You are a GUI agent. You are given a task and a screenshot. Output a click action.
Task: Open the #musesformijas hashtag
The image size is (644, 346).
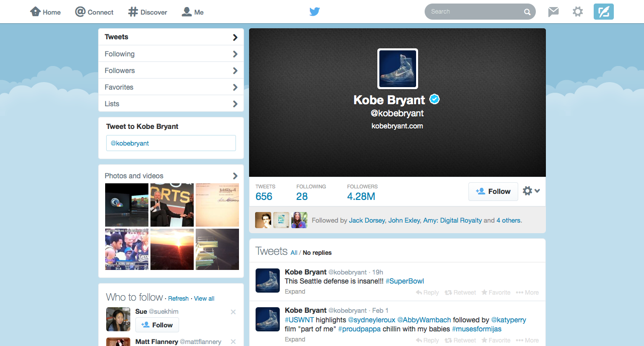476,329
